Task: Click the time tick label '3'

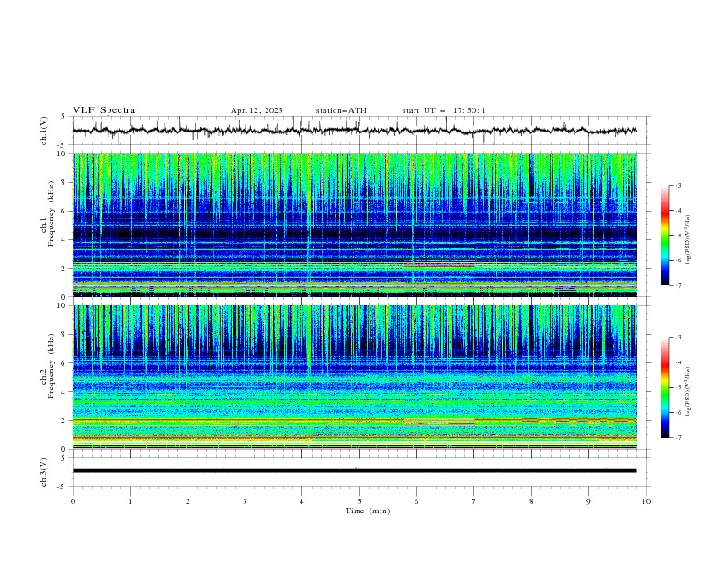Action: 245,501
